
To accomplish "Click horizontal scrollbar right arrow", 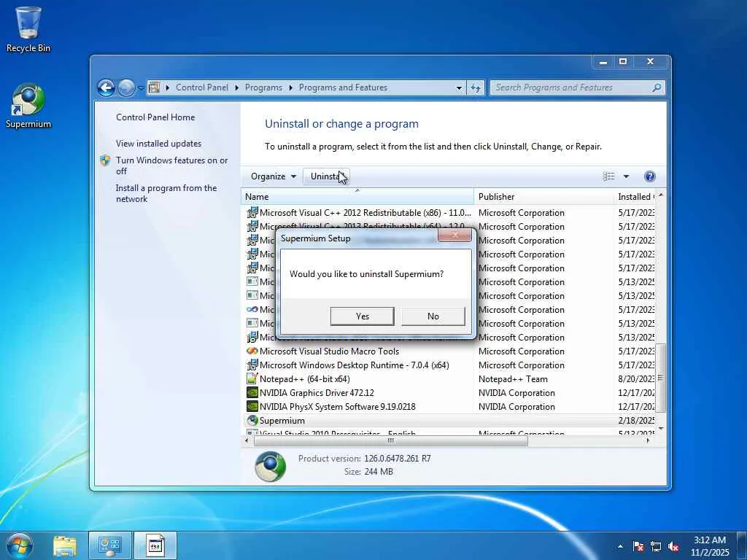I will [x=648, y=441].
